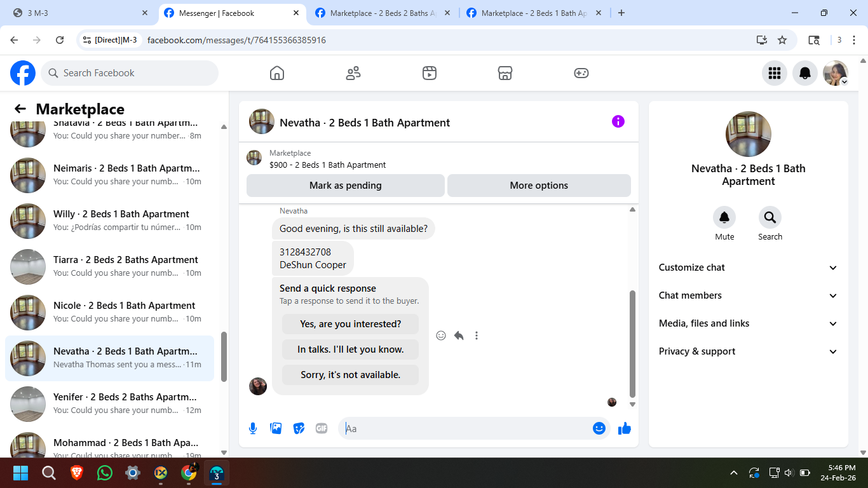Image resolution: width=868 pixels, height=488 pixels.
Task: Select the Messenger | Facebook tab
Action: click(x=232, y=13)
